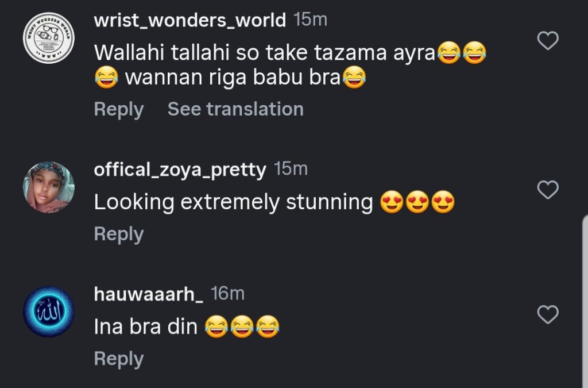Like hauwaaarh_'s comment using heart icon
Screen dimensions: 588x388
(548, 314)
